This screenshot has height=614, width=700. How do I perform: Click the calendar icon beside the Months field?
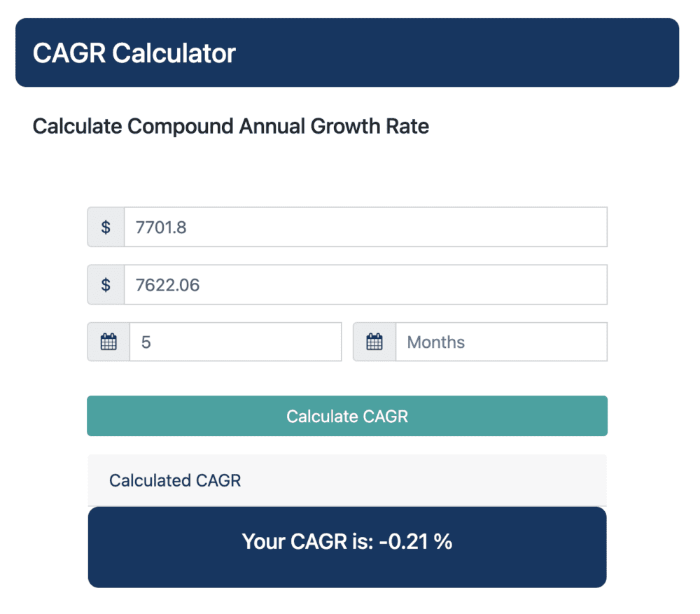pos(374,342)
